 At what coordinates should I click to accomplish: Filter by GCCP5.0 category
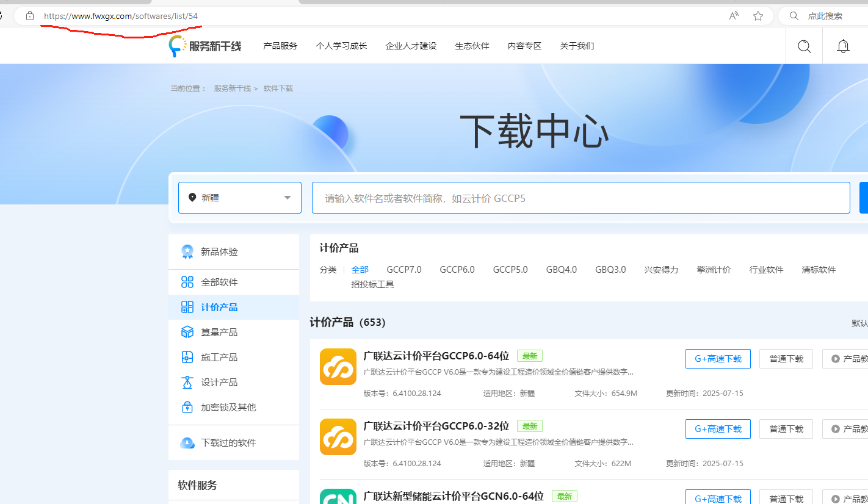pos(510,270)
